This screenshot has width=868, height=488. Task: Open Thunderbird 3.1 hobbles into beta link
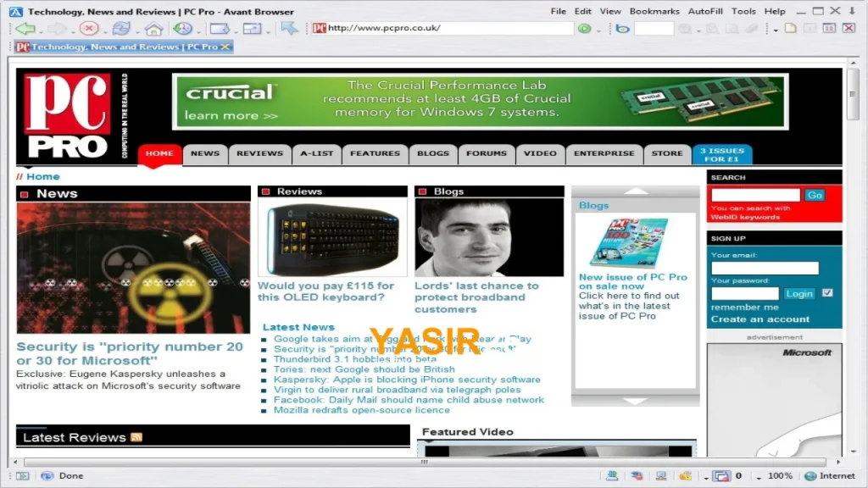pyautogui.click(x=355, y=359)
